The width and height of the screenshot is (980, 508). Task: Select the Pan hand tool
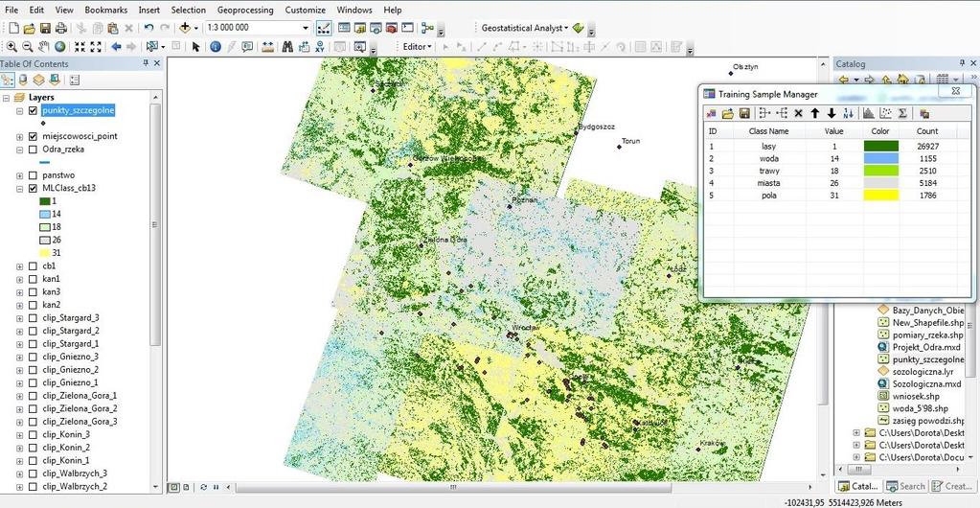pyautogui.click(x=44, y=46)
